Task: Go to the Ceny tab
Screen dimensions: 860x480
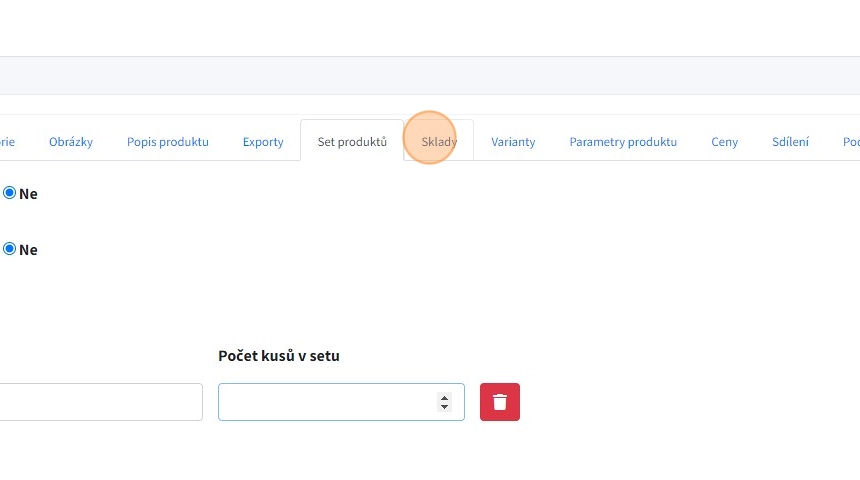Action: [x=724, y=142]
